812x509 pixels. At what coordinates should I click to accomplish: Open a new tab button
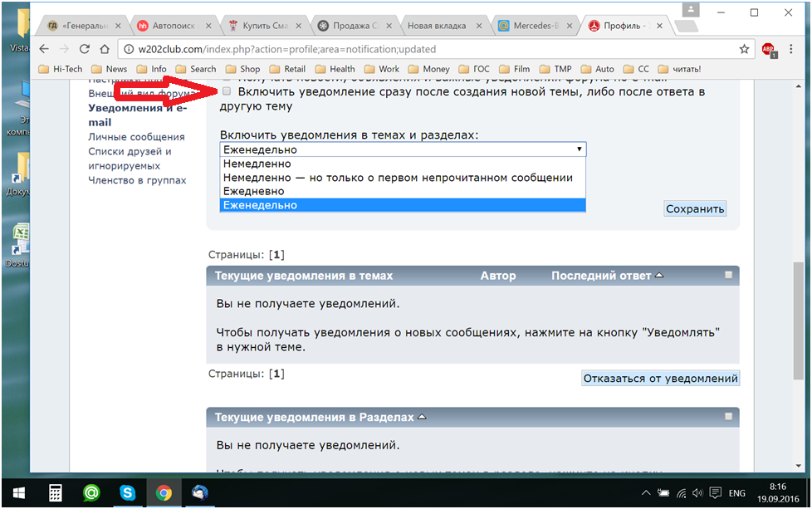point(686,26)
